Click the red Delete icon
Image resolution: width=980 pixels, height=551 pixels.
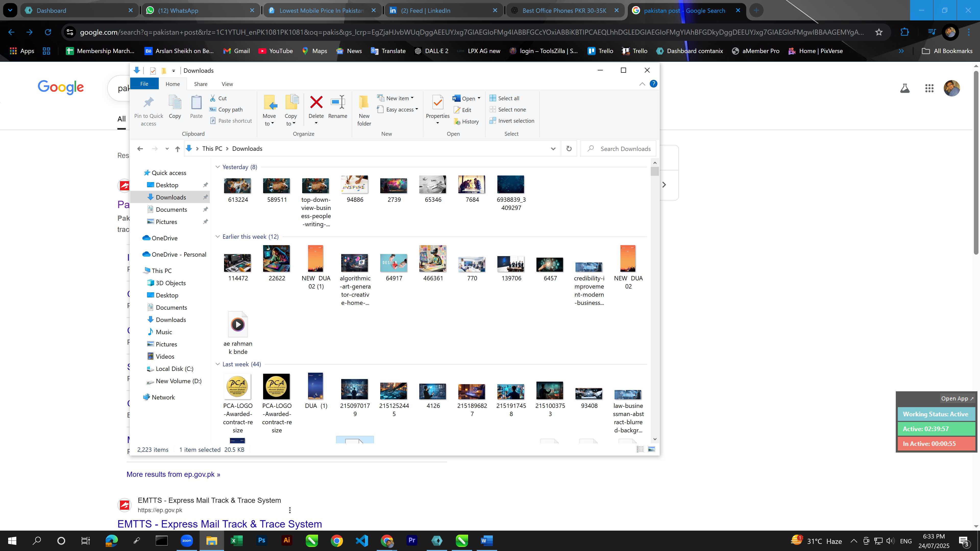pyautogui.click(x=316, y=102)
